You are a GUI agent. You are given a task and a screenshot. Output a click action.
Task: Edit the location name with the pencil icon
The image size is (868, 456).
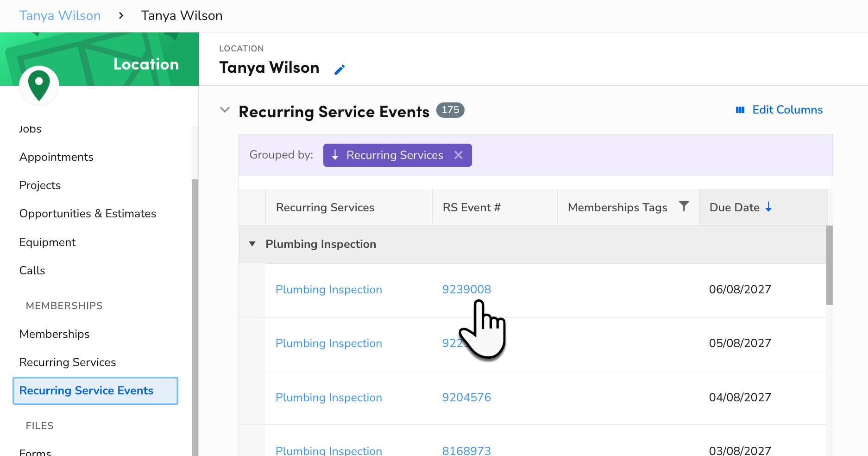coord(340,69)
